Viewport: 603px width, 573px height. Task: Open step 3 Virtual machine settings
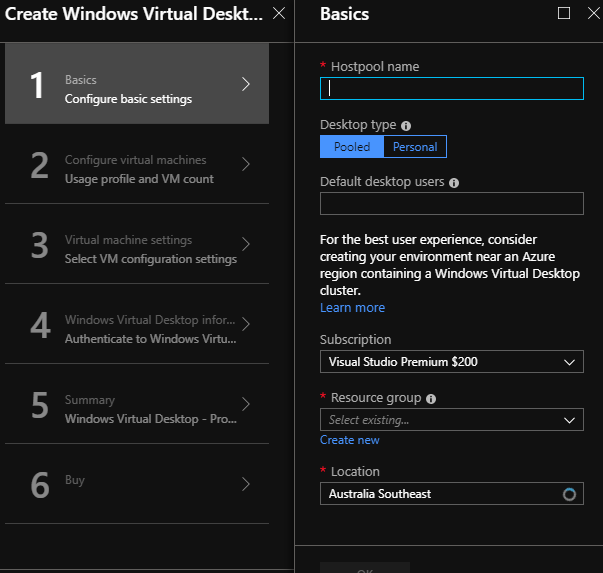137,244
